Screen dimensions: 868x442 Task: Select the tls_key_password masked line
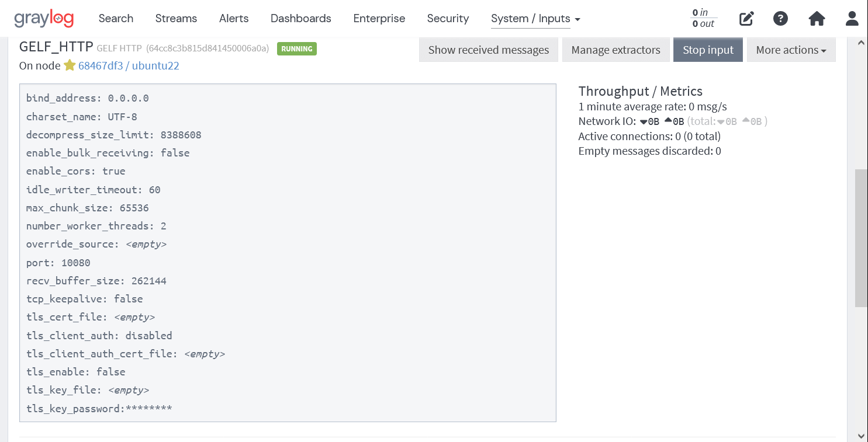pyautogui.click(x=99, y=409)
